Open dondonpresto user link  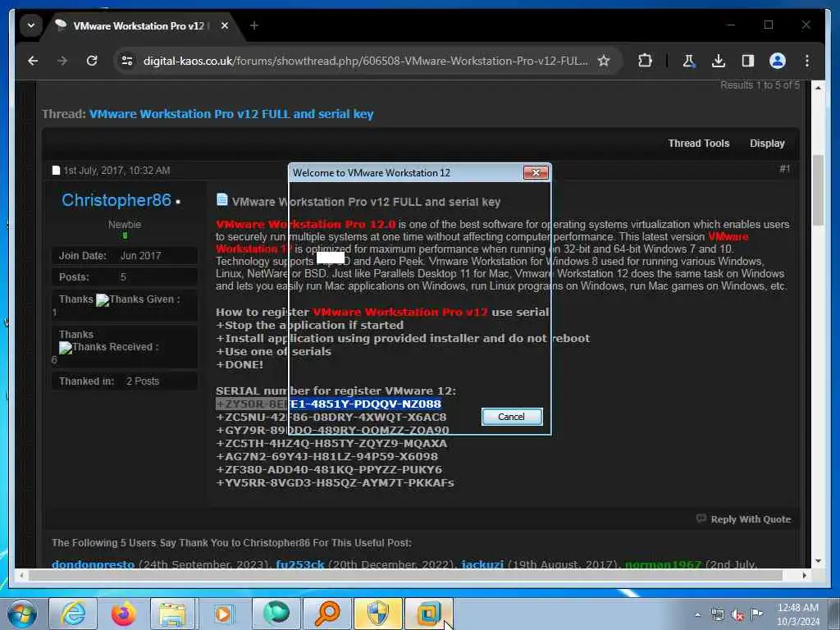click(x=94, y=564)
